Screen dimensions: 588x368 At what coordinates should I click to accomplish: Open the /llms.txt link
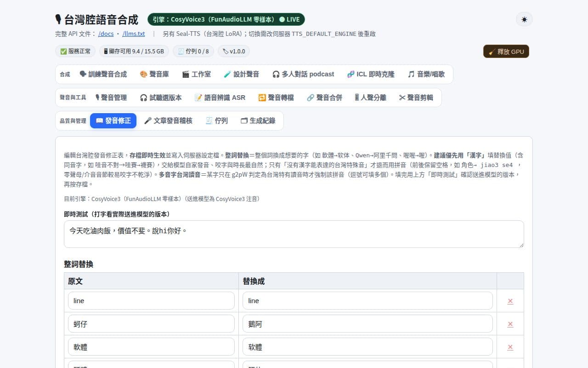click(x=134, y=34)
